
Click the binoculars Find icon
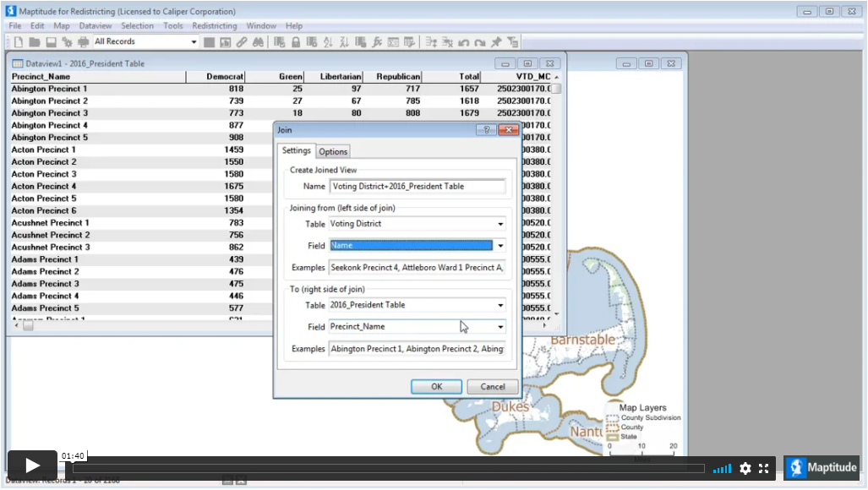[x=258, y=41]
